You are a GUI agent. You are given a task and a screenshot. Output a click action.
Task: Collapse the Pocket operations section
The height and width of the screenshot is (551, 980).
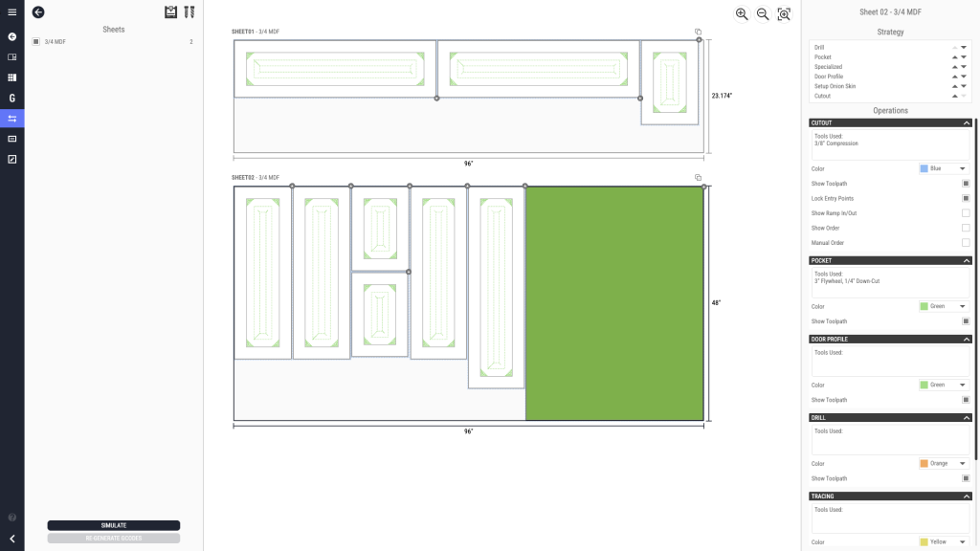pos(967,260)
